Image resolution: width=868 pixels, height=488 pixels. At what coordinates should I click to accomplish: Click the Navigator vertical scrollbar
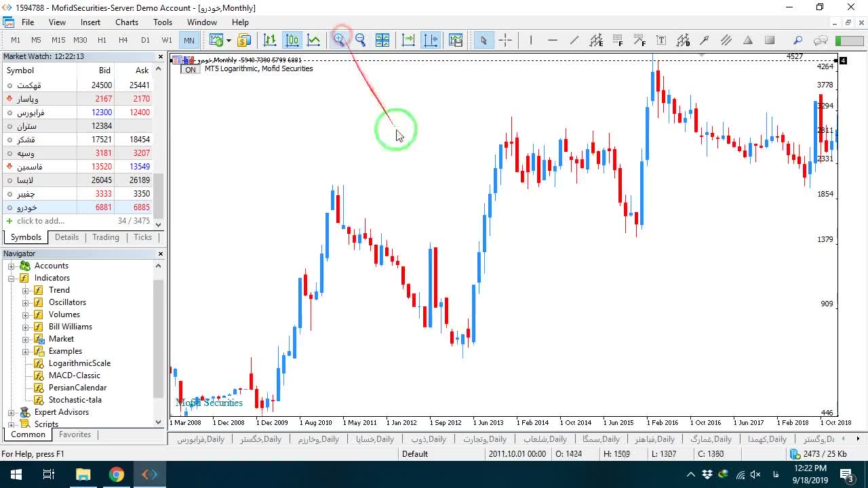point(159,339)
